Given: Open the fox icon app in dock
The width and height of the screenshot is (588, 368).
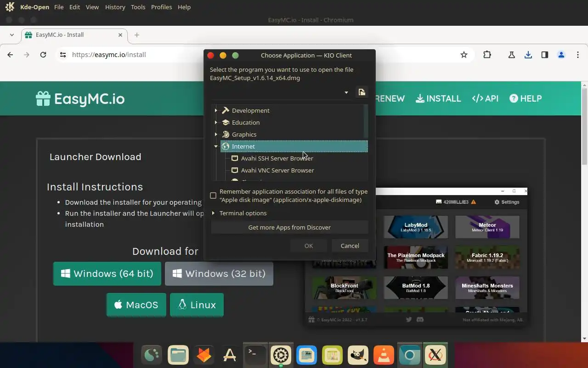Looking at the screenshot, I should pos(204,355).
